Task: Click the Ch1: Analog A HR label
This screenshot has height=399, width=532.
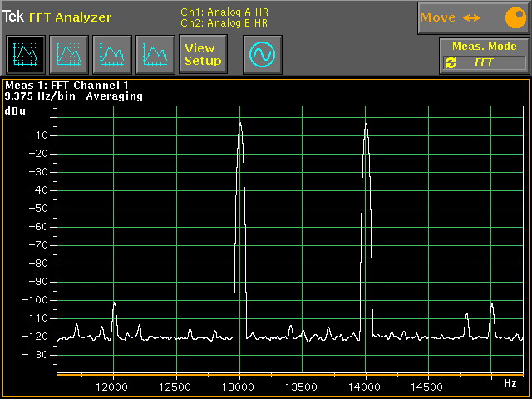Action: pos(224,12)
